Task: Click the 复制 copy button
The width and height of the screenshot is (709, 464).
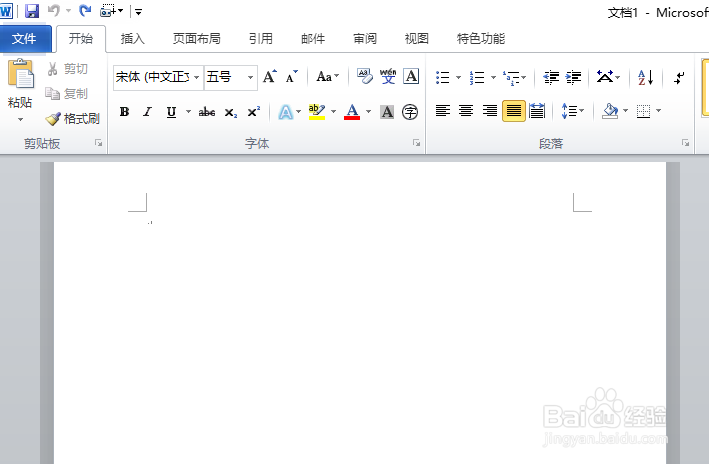Action: (x=67, y=94)
